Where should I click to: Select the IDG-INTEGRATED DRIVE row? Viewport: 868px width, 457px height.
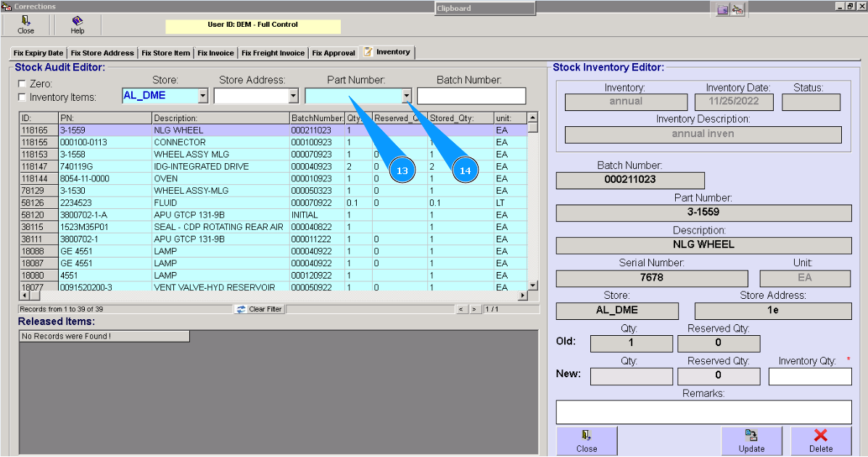[x=273, y=167]
